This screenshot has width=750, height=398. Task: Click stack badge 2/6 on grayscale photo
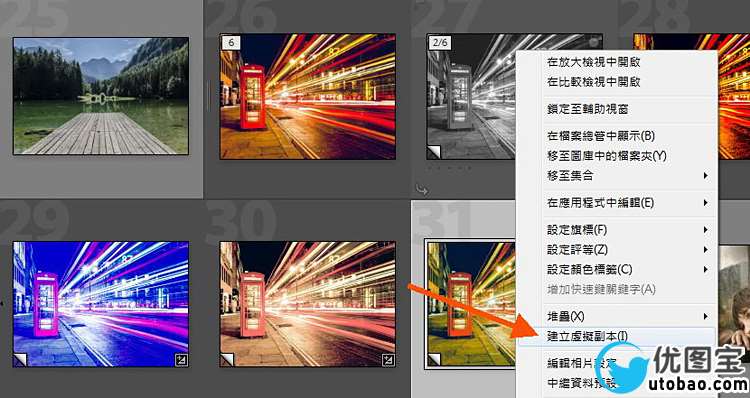pyautogui.click(x=440, y=43)
